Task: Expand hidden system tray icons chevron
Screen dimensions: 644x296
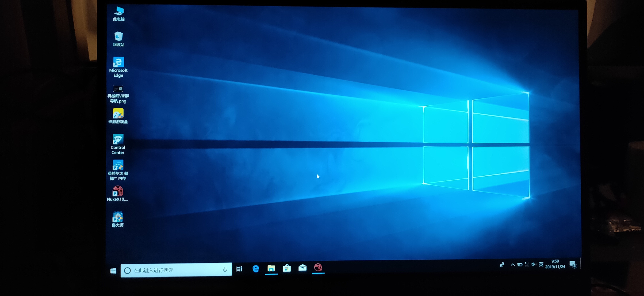Action: click(x=513, y=265)
